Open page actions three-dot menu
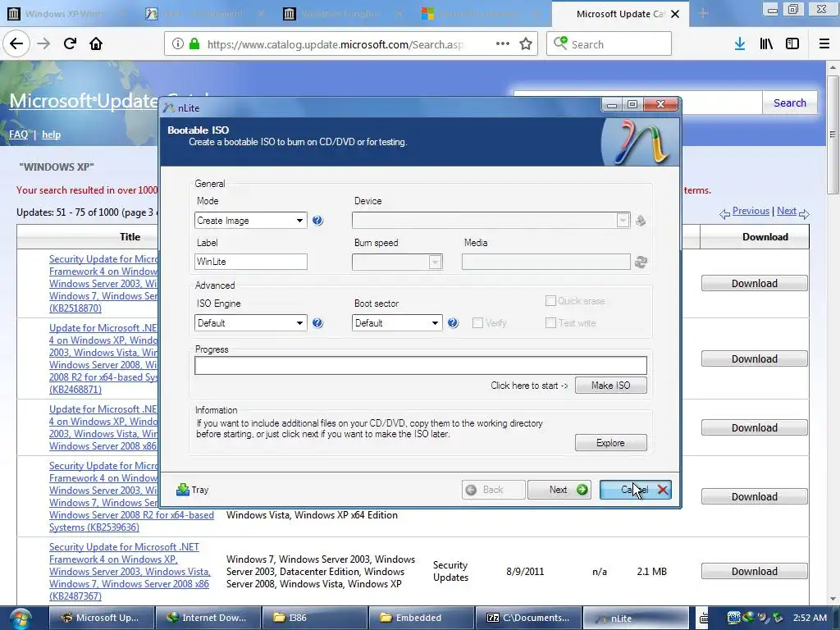 point(503,44)
